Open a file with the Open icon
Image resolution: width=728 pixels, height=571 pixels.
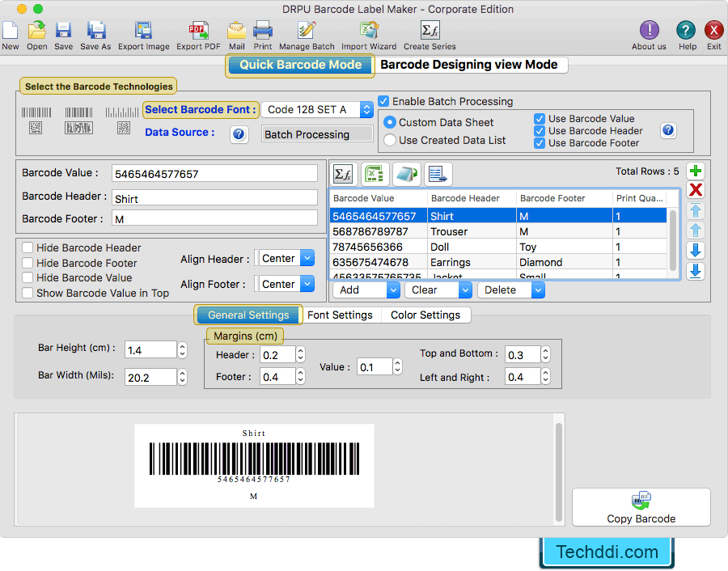pos(36,31)
